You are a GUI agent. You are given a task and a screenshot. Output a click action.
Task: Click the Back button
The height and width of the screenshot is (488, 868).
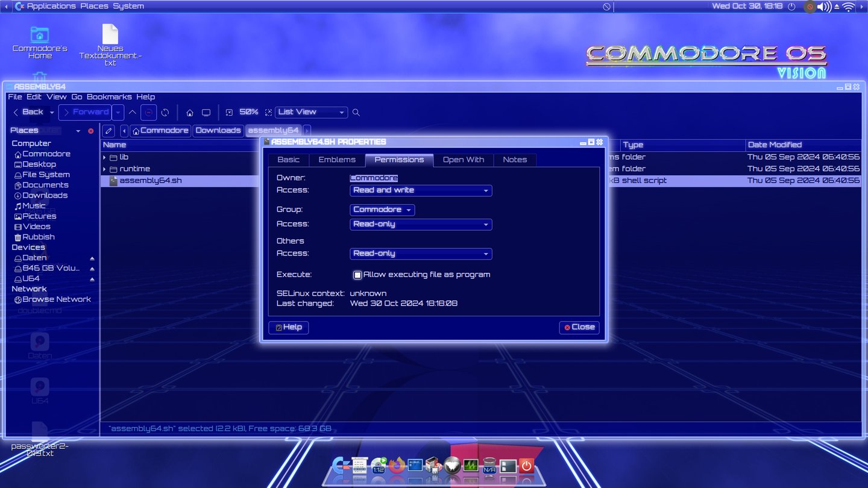(29, 112)
